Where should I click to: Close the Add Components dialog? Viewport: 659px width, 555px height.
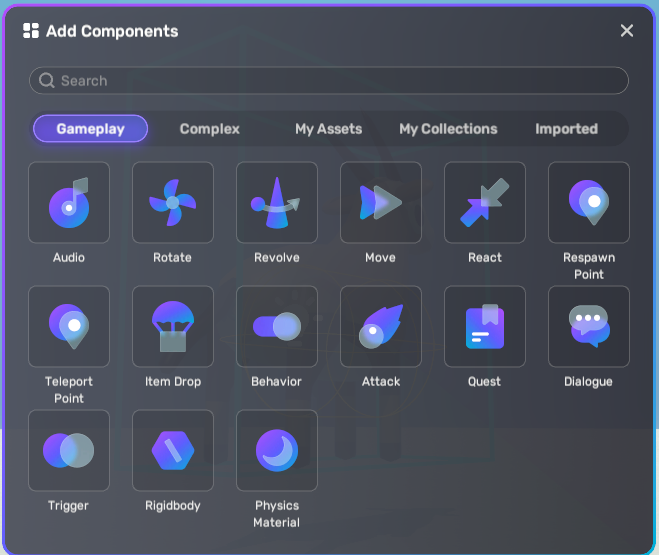click(x=627, y=30)
